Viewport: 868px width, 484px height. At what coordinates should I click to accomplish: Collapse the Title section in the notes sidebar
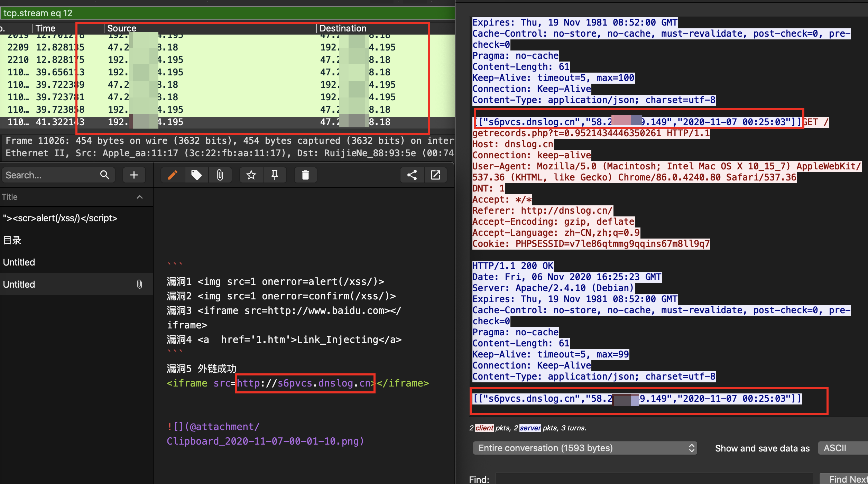[x=140, y=197]
